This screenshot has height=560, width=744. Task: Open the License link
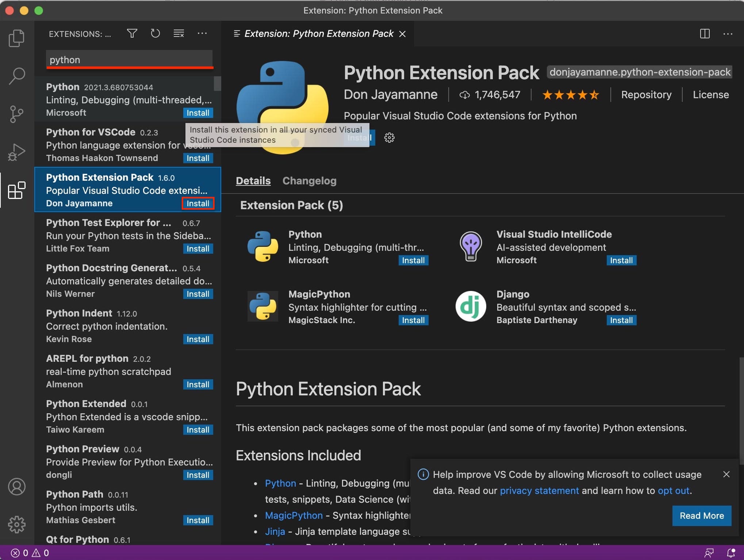tap(711, 95)
